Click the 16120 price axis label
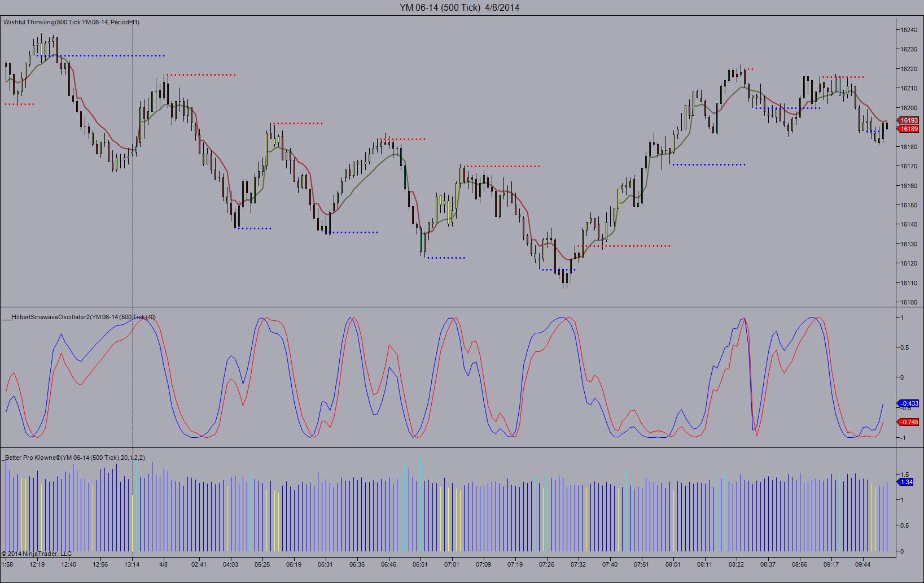Image resolution: width=924 pixels, height=583 pixels. (909, 263)
